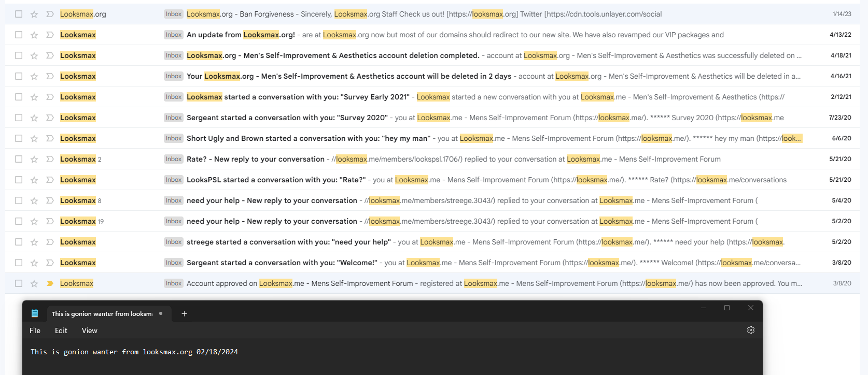The width and height of the screenshot is (868, 375).
Task: Click sender "Looksmax 19" thread
Action: (x=82, y=221)
